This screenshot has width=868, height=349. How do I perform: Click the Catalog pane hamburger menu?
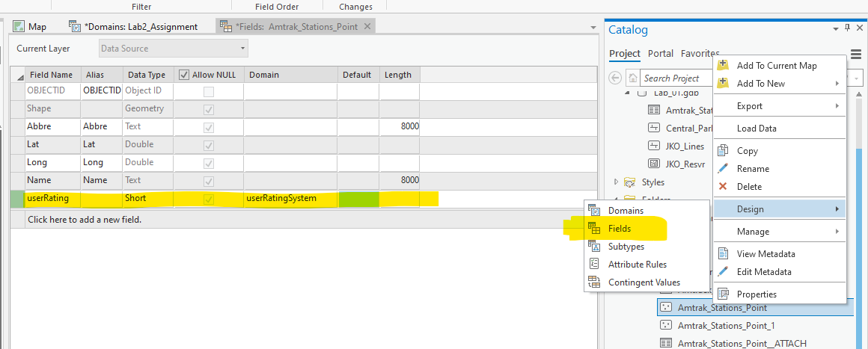click(855, 53)
